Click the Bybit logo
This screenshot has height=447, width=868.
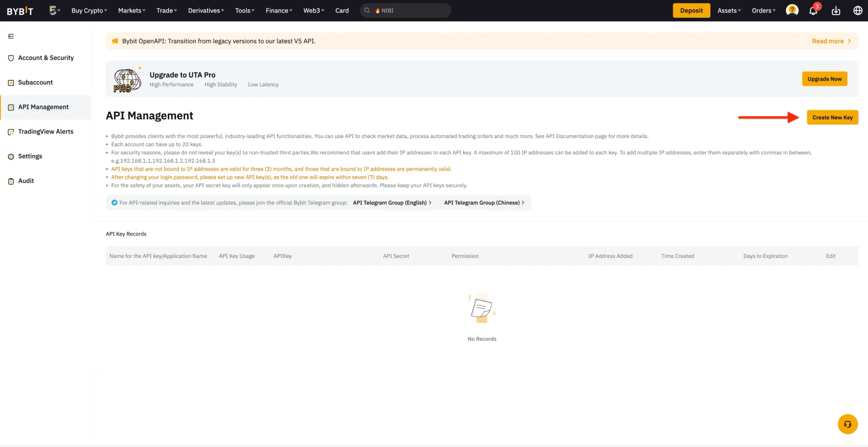[x=20, y=11]
